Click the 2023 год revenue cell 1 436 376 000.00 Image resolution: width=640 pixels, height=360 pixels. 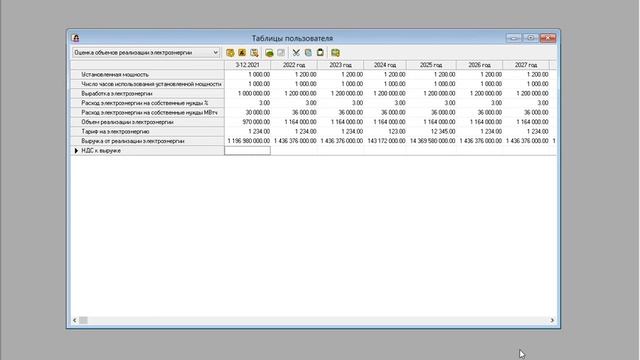pos(340,141)
